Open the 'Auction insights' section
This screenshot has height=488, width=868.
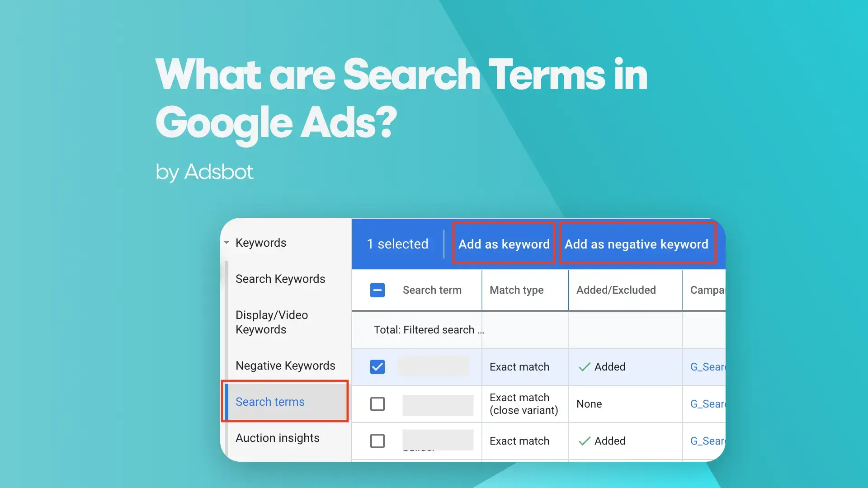(x=279, y=437)
